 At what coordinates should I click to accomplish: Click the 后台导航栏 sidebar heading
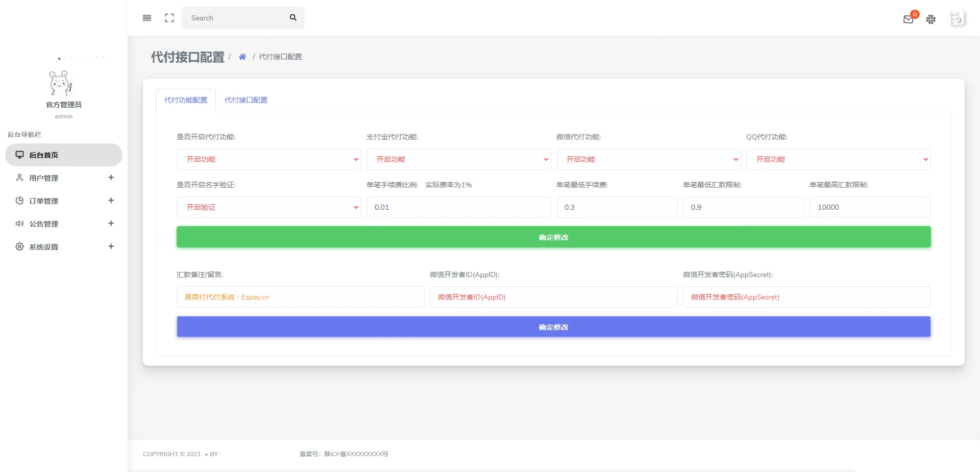pos(24,134)
